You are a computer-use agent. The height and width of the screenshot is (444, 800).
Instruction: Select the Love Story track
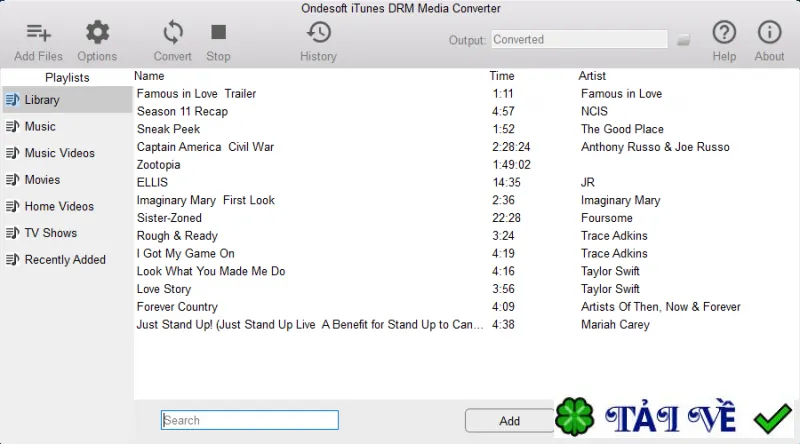point(164,289)
